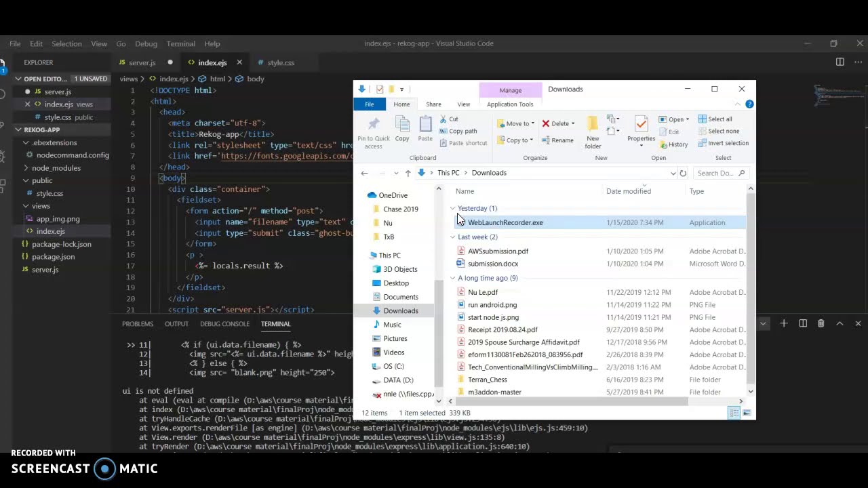Click Select none in ribbon

[x=718, y=131]
